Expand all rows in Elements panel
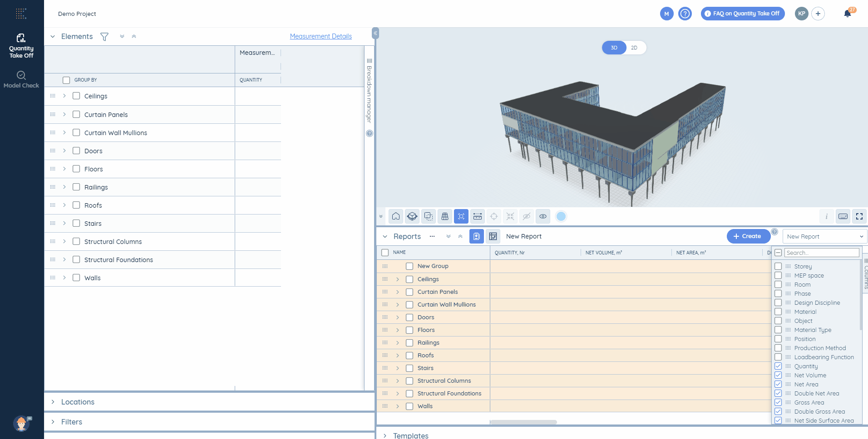This screenshot has height=439, width=868. (122, 36)
